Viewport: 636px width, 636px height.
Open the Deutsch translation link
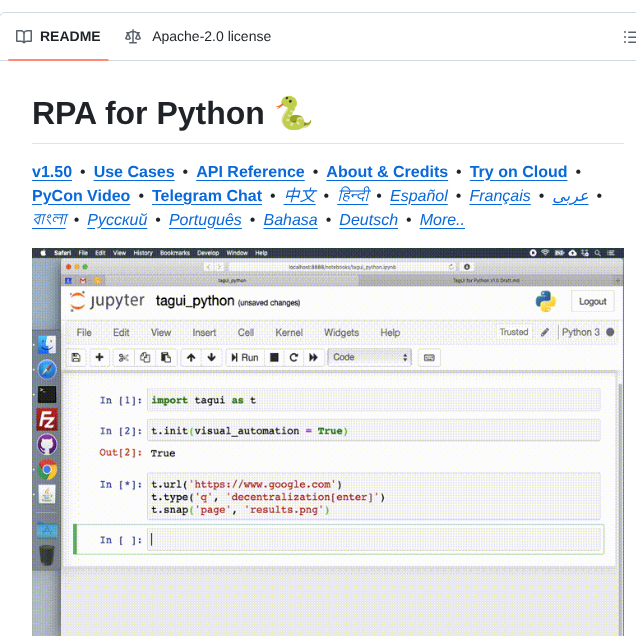tap(368, 220)
